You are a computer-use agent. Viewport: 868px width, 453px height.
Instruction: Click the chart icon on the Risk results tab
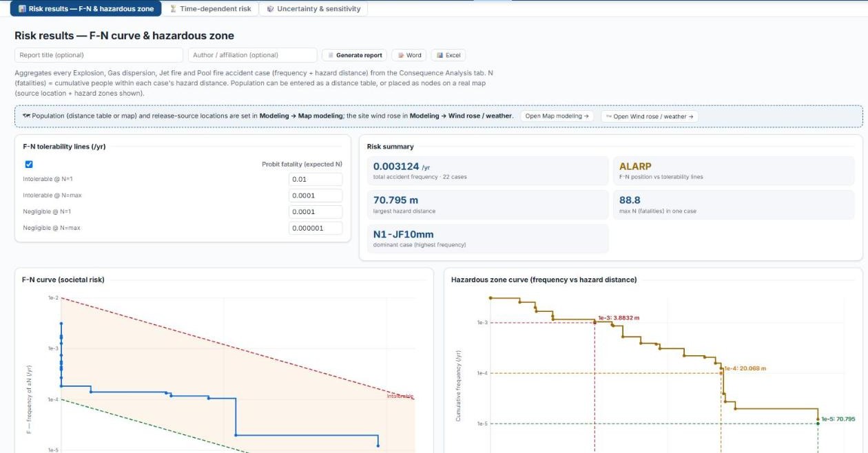(22, 9)
